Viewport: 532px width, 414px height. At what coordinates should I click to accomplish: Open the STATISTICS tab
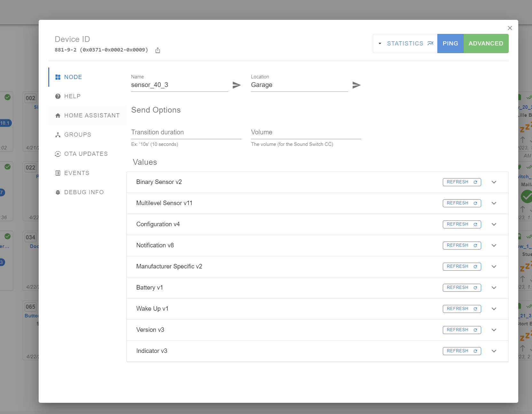405,44
